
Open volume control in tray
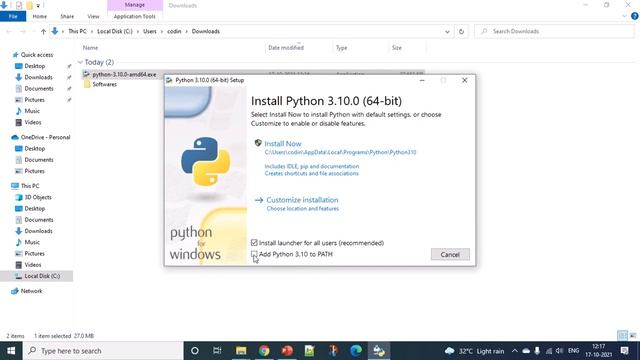coord(560,351)
